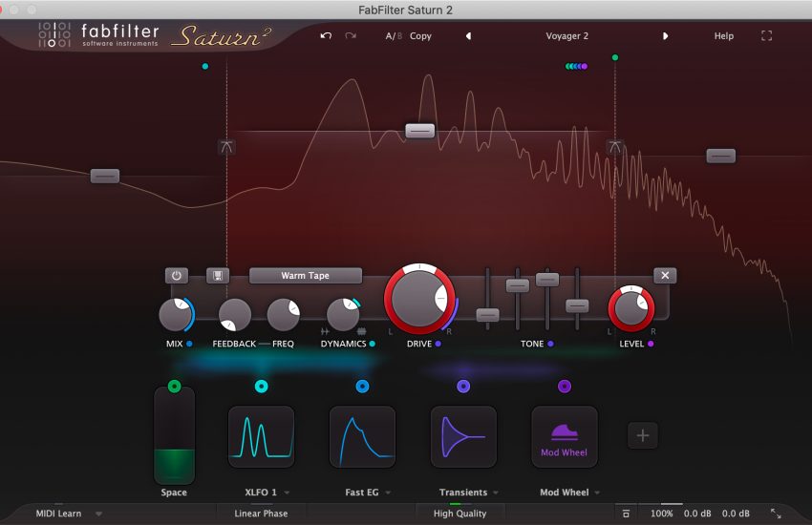Click the Transients source drag handle
Image resolution: width=812 pixels, height=525 pixels.
[463, 386]
